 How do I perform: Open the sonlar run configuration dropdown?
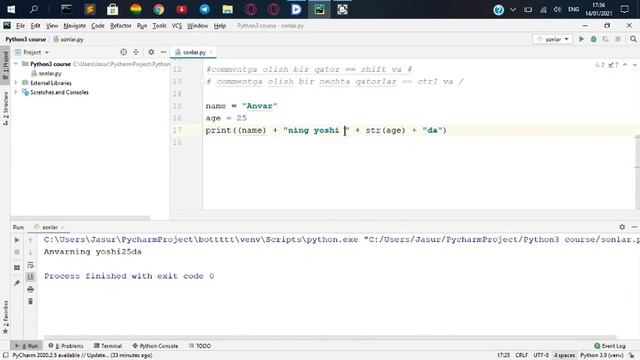click(552, 39)
